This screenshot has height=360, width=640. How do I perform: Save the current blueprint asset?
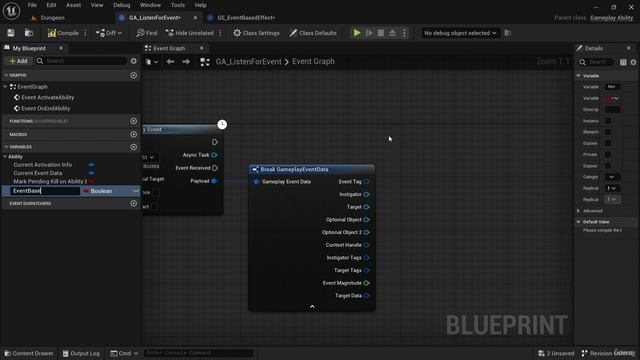[x=11, y=33]
